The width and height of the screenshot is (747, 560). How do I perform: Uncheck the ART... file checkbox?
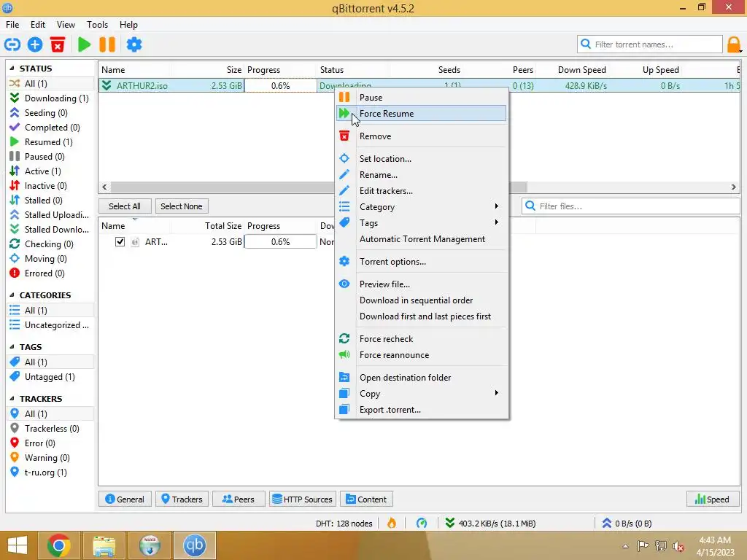120,242
